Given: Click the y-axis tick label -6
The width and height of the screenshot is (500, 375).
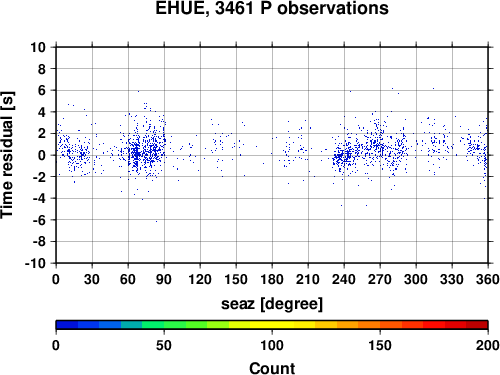Looking at the screenshot, I should 39,220.
